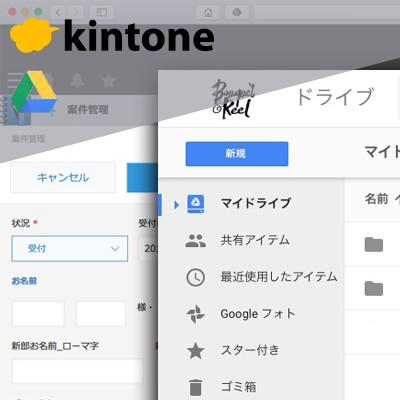
Task: Open 共有アイテム people icon
Action: pos(195,240)
